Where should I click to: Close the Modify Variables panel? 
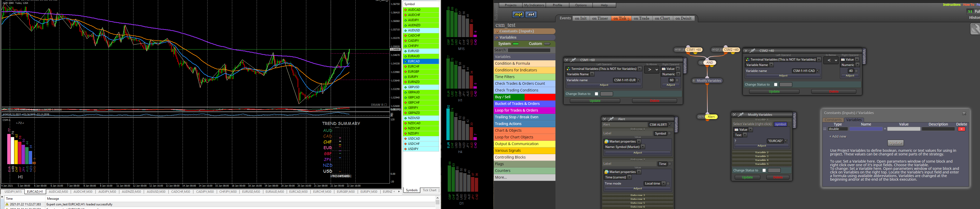(x=734, y=114)
